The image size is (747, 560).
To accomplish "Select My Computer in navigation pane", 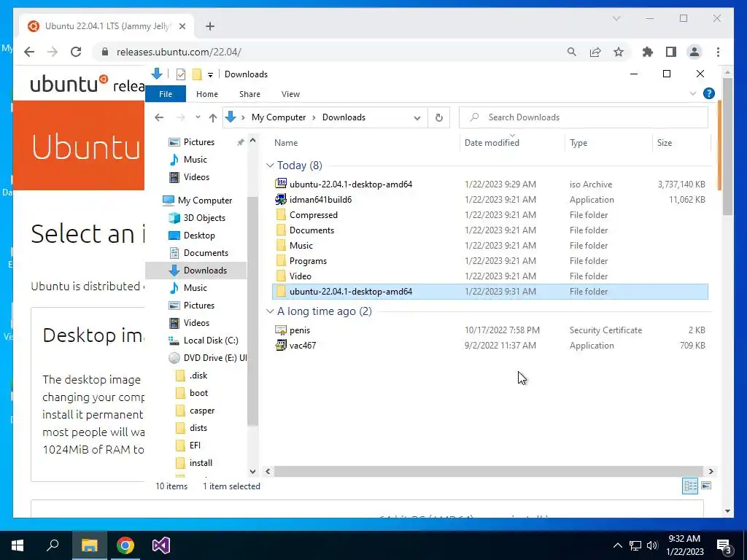I will click(196, 200).
